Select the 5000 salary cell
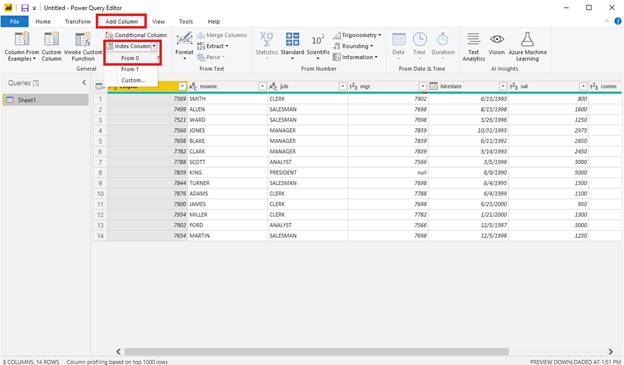624x365 pixels. (x=548, y=172)
